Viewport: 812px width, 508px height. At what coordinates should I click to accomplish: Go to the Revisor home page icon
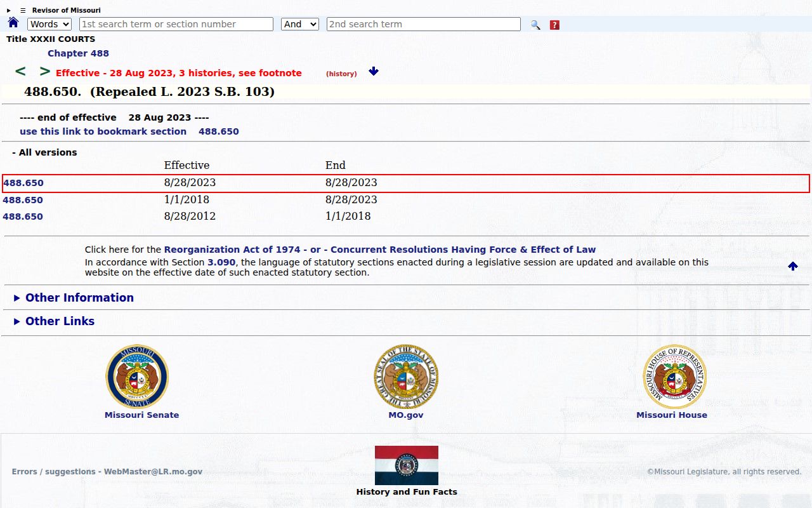[x=13, y=23]
